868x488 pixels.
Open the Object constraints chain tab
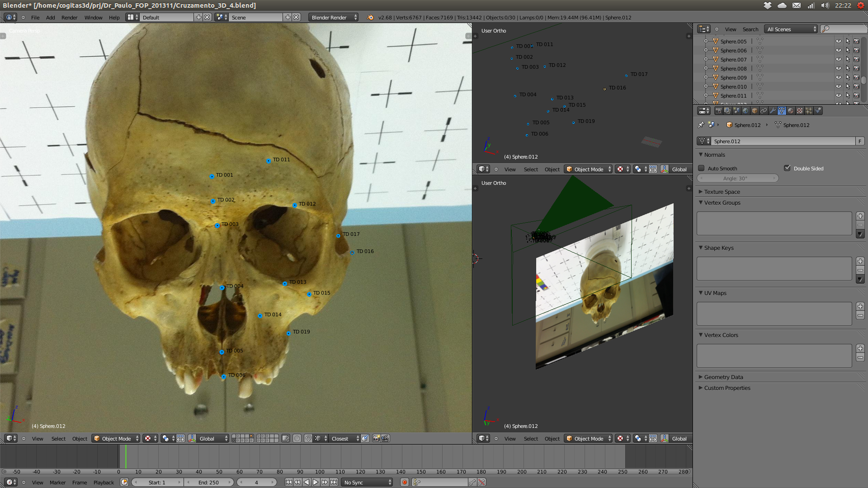coord(764,111)
